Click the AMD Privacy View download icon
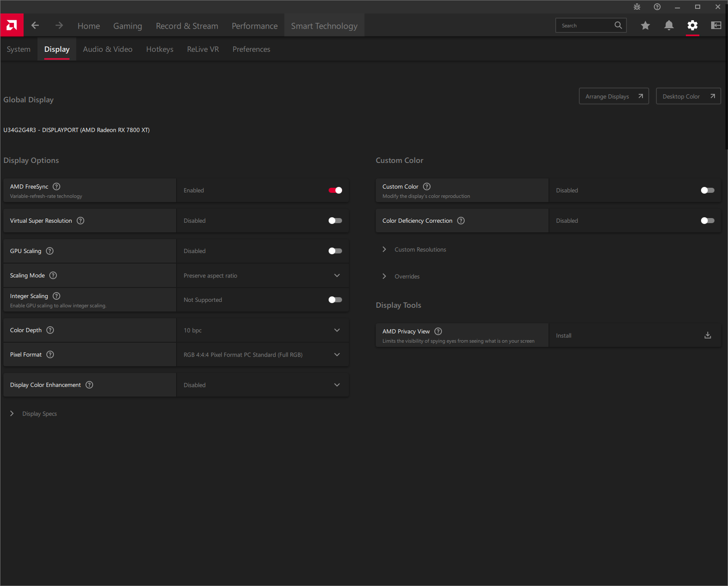Screen dimensions: 728x586 708,335
